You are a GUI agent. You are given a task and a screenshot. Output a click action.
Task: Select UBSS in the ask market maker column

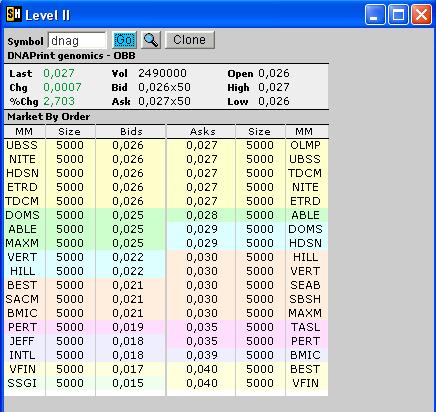[x=305, y=159]
